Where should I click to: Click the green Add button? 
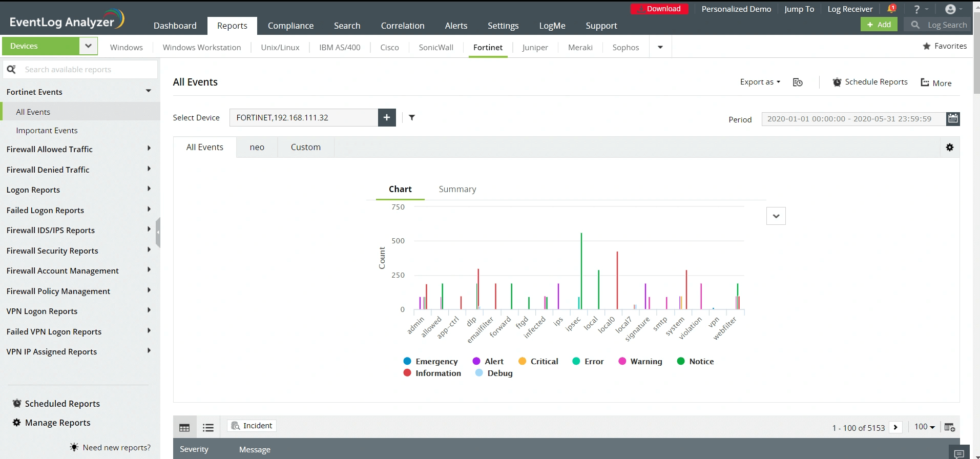(x=879, y=25)
